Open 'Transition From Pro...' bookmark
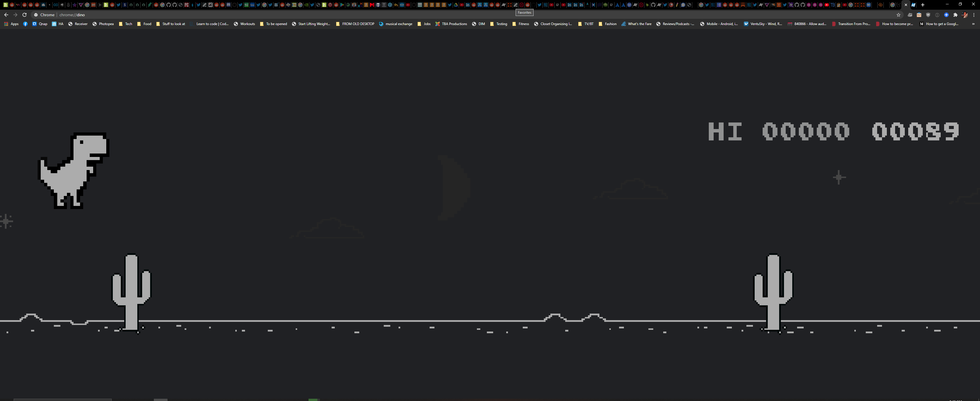The width and height of the screenshot is (980, 401). (x=851, y=24)
